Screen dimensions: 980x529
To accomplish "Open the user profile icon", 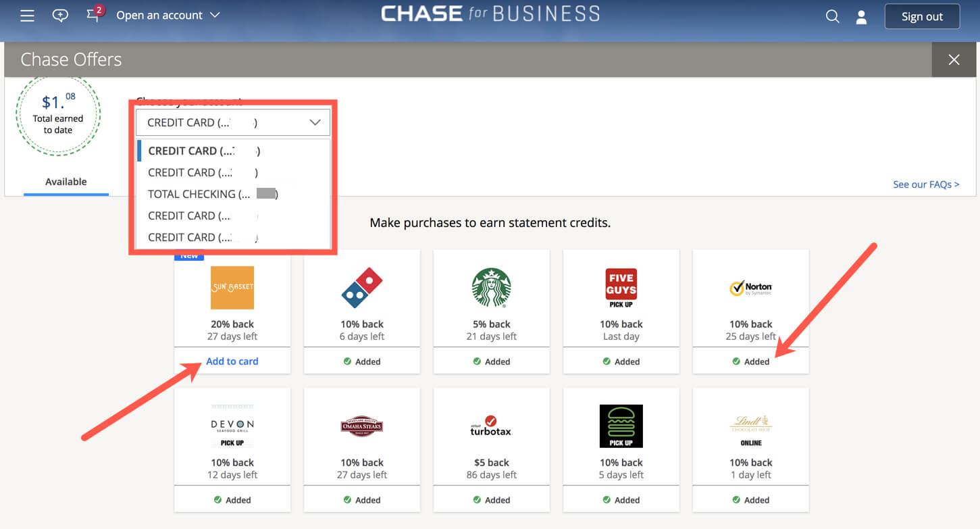I will [861, 17].
